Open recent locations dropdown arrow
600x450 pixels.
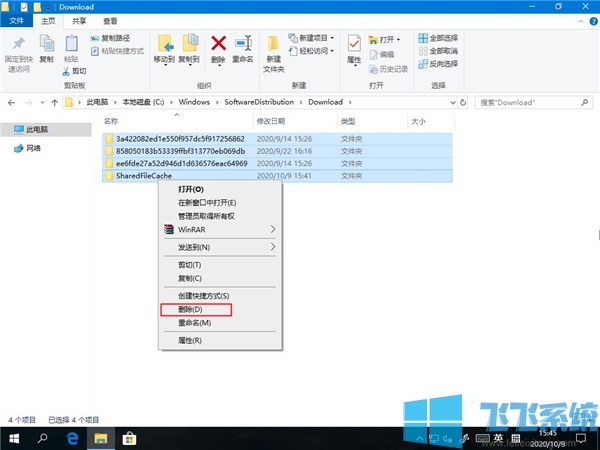[x=42, y=103]
